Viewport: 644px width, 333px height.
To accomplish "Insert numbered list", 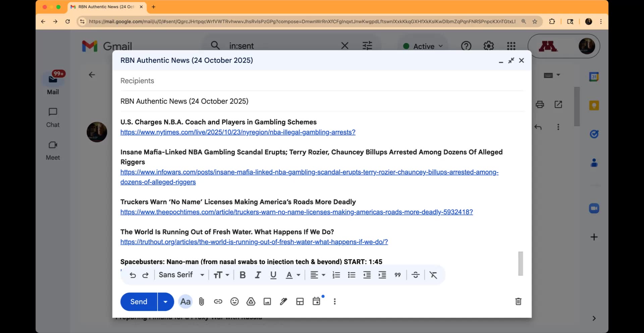I will (336, 275).
